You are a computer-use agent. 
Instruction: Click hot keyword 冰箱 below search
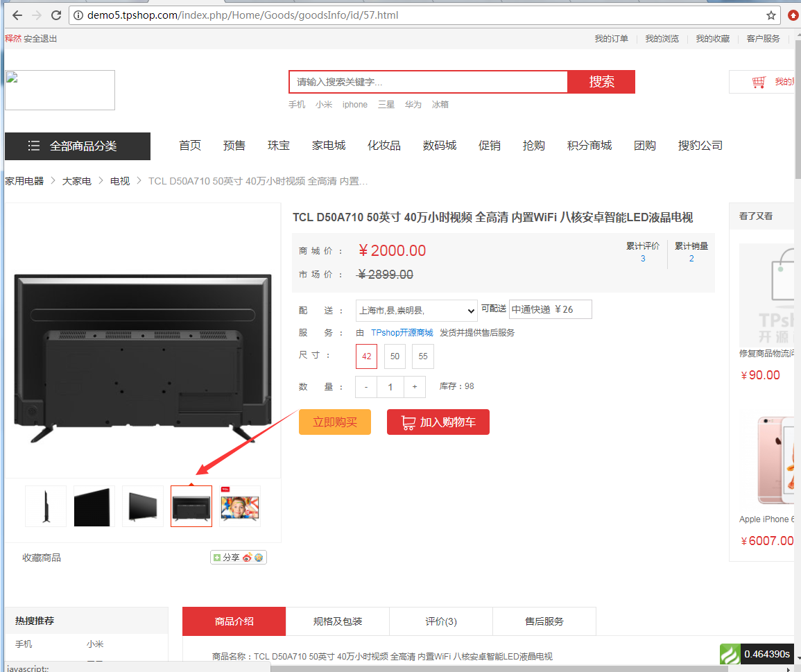point(440,105)
